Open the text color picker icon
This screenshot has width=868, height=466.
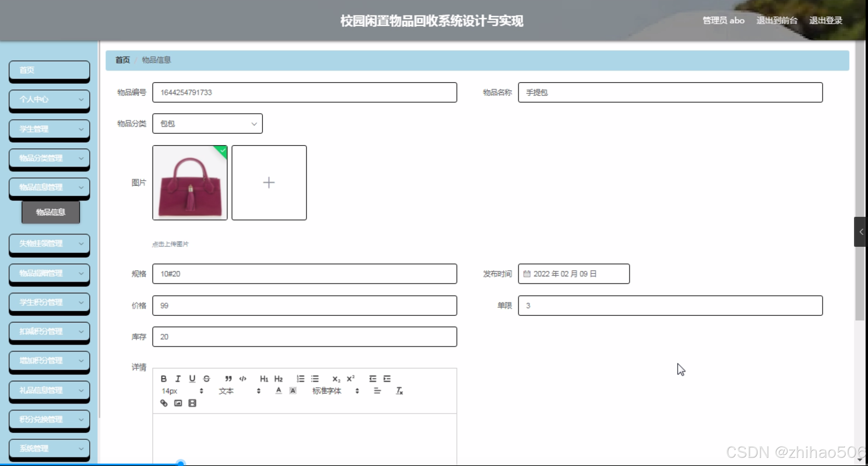coord(278,391)
